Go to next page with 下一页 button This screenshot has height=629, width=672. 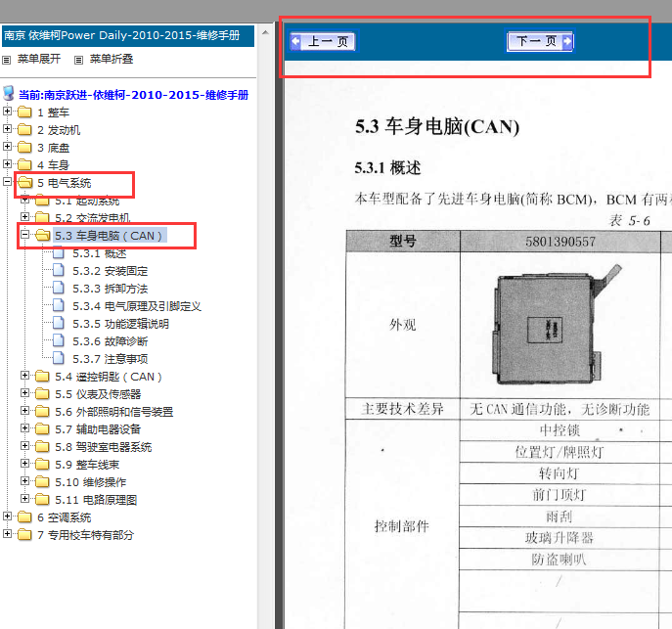(540, 41)
